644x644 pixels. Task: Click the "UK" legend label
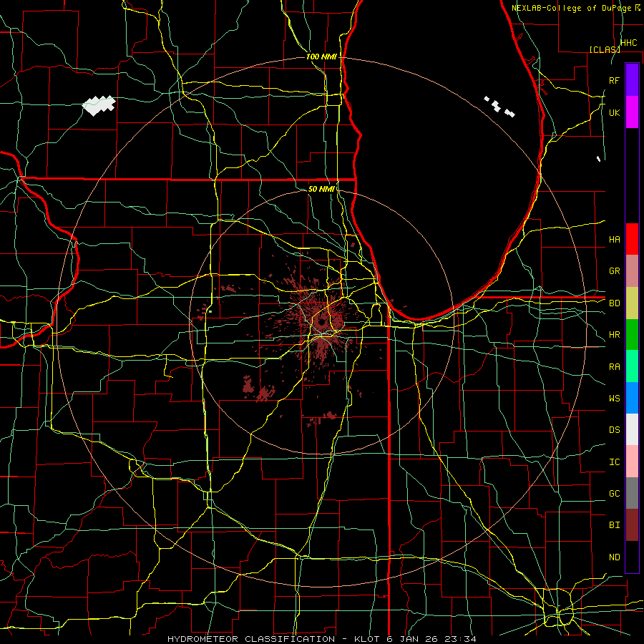click(615, 113)
